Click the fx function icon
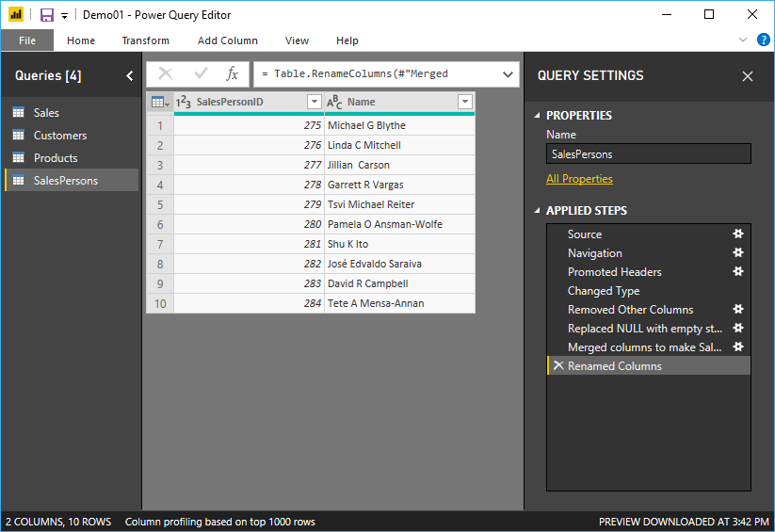The image size is (775, 532). [232, 74]
